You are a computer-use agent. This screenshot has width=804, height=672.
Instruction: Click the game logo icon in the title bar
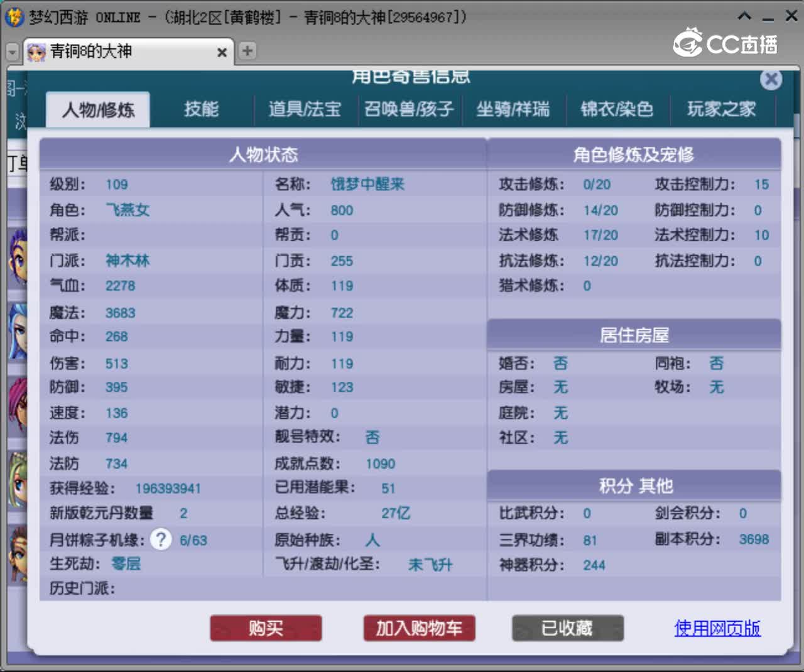click(x=14, y=17)
